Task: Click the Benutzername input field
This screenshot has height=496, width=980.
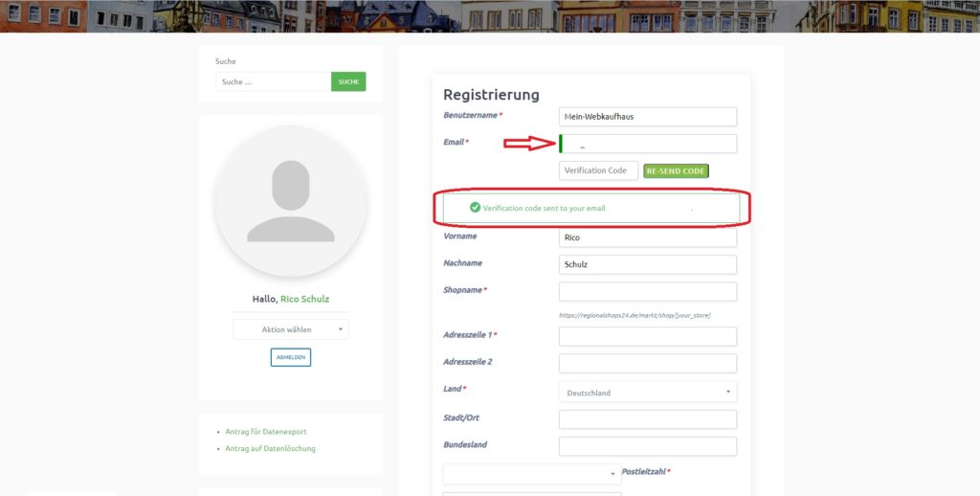Action: coord(648,117)
